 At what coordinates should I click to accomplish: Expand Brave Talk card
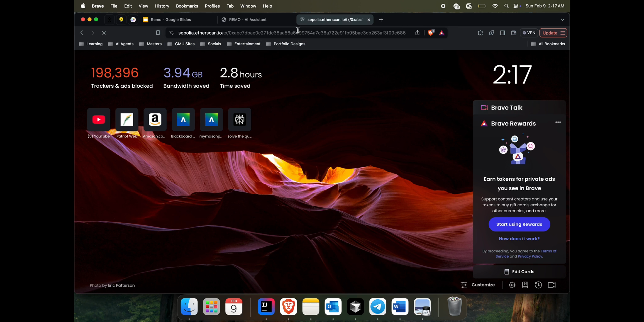point(519,108)
